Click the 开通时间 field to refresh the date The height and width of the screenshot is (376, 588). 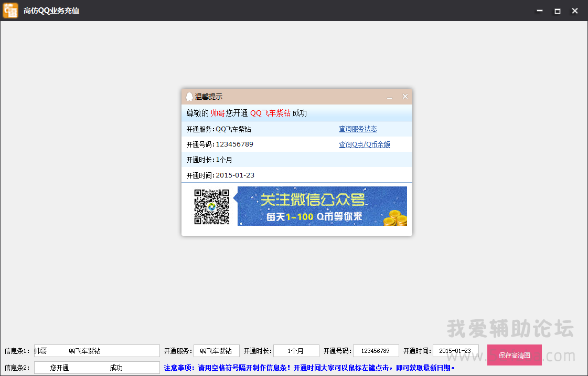point(455,351)
